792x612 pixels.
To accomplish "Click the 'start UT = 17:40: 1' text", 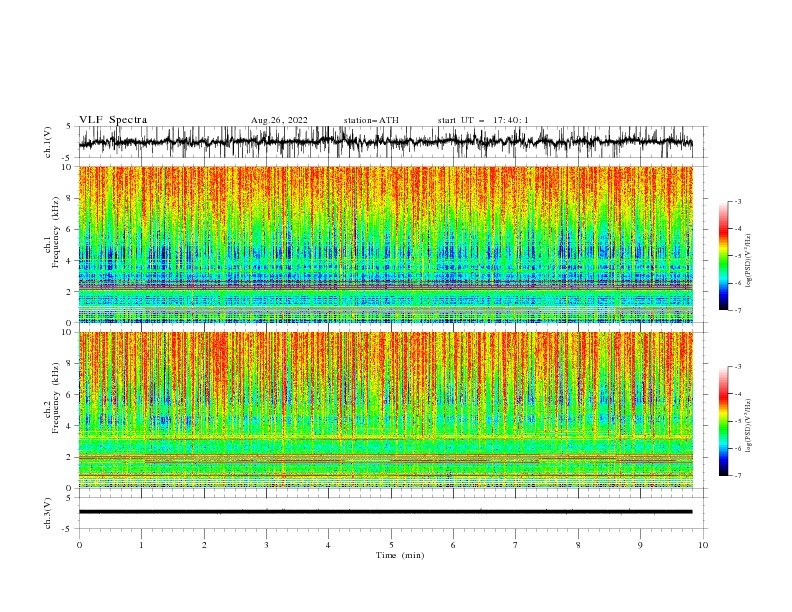I will tap(482, 120).
